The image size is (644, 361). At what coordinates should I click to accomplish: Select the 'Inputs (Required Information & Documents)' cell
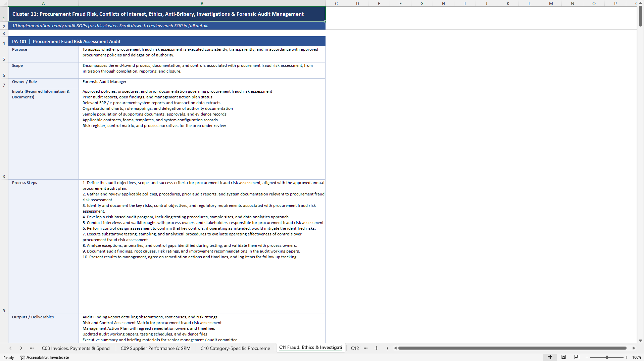43,134
